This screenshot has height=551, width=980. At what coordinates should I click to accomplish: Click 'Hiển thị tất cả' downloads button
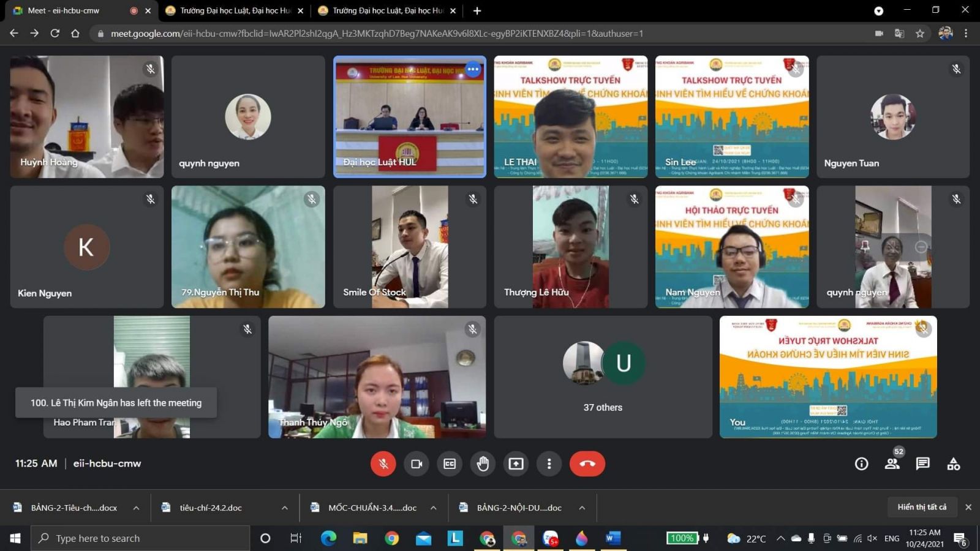tap(922, 507)
